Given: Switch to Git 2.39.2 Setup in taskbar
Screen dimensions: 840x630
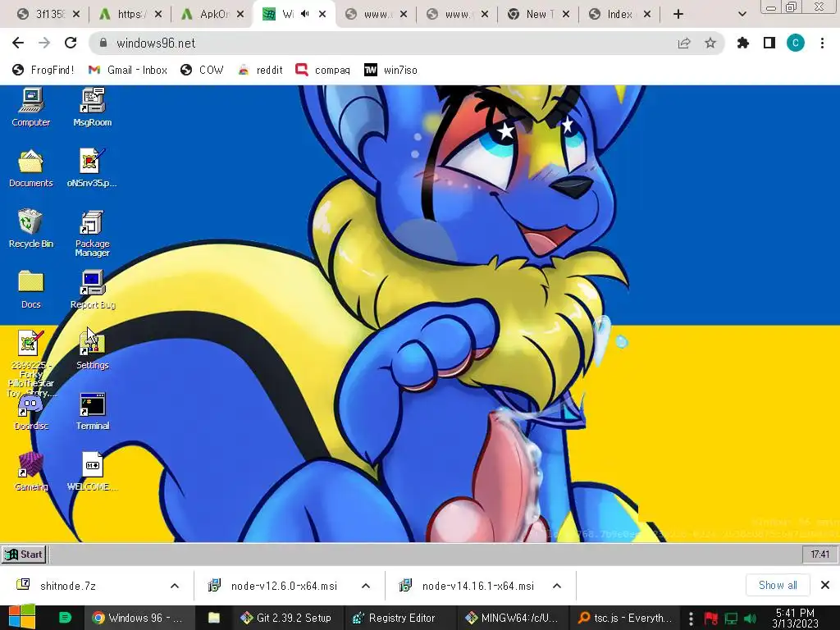Looking at the screenshot, I should (286, 618).
